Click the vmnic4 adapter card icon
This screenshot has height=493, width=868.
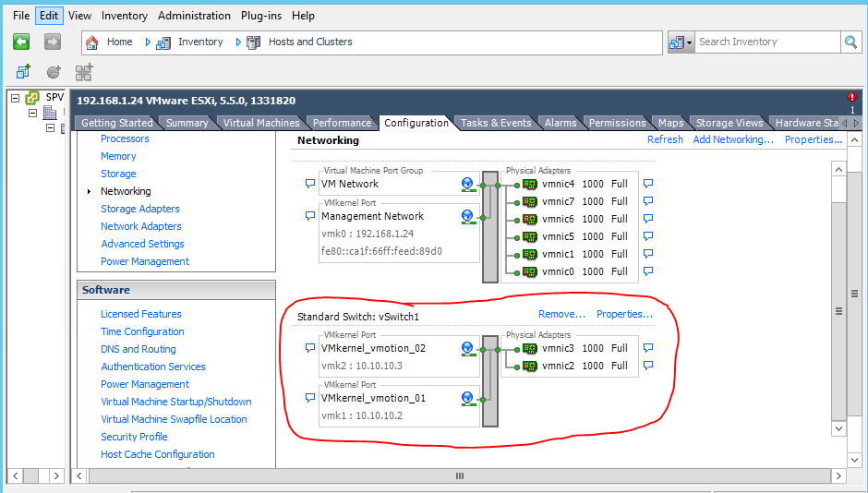[530, 185]
